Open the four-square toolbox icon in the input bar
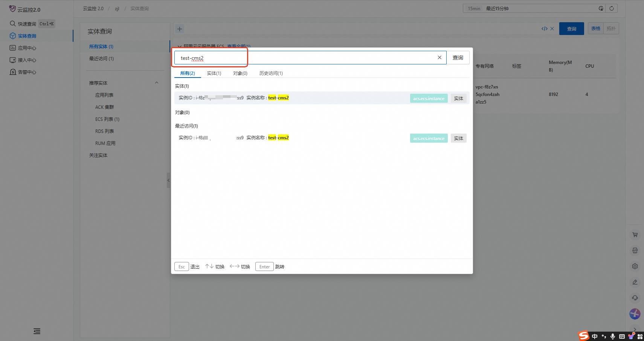The height and width of the screenshot is (341, 644). pyautogui.click(x=640, y=336)
